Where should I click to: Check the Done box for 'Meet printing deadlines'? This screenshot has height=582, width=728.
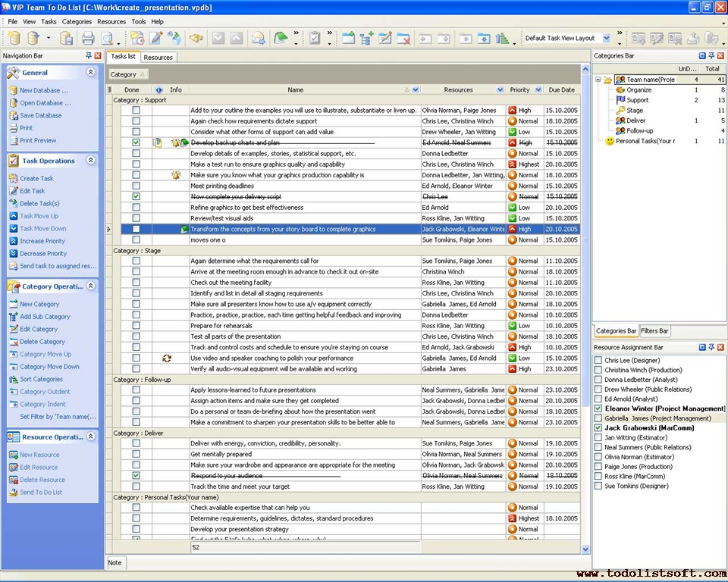(x=136, y=186)
